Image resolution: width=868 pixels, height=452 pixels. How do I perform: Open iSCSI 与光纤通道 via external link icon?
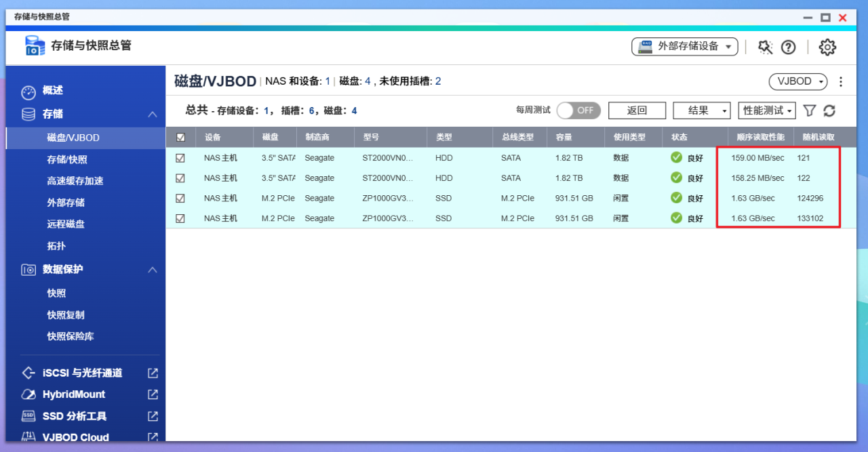pos(152,372)
